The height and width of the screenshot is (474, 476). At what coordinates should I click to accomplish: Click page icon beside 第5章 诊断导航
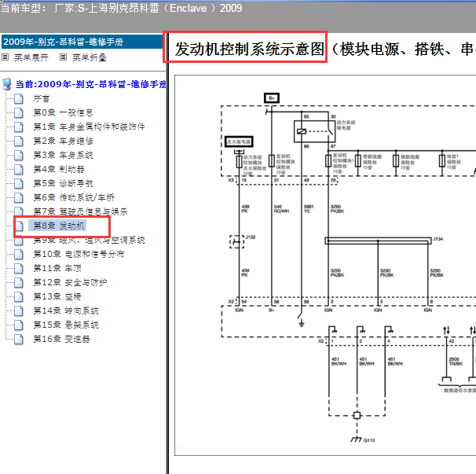tap(19, 183)
